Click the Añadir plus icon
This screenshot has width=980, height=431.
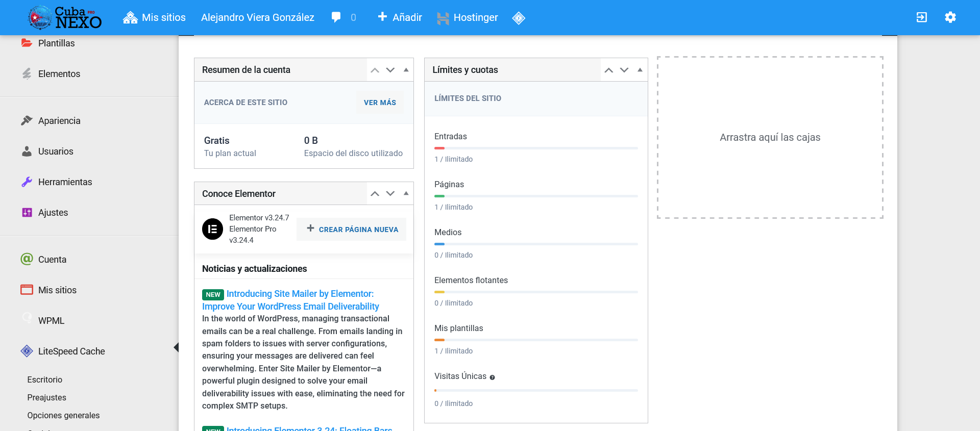pyautogui.click(x=382, y=17)
